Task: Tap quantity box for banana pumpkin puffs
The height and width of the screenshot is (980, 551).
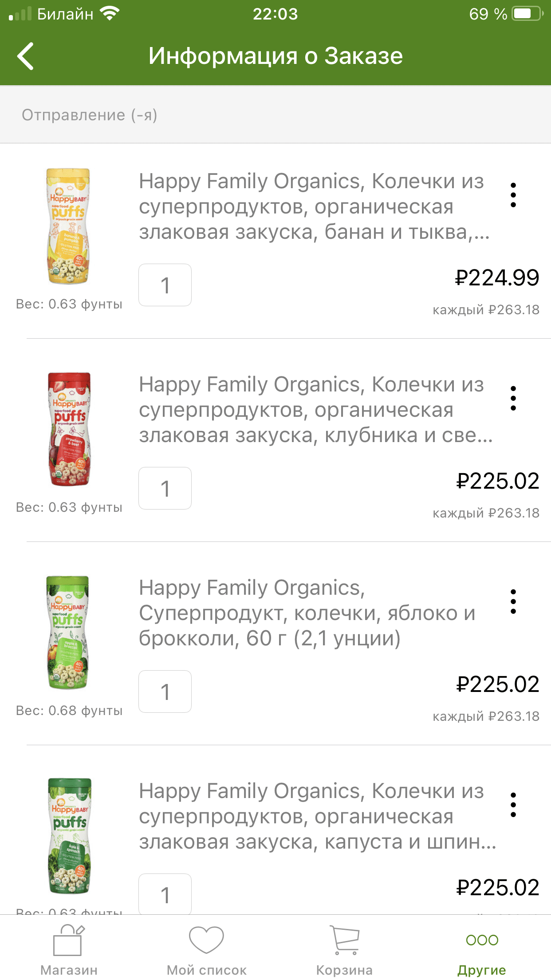Action: [165, 285]
